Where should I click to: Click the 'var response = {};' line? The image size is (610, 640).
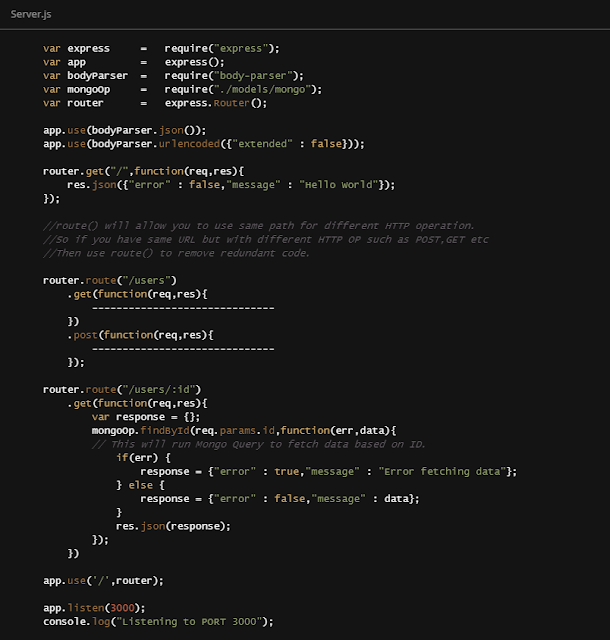146,417
